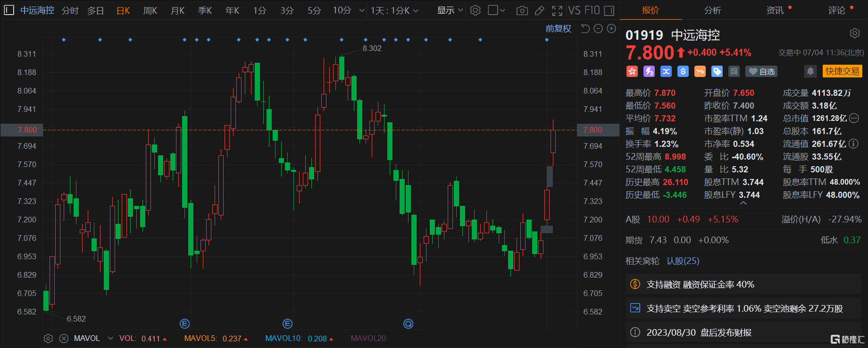The width and height of the screenshot is (868, 348).
Task: Select the 日K daily chart
Action: coord(123,10)
